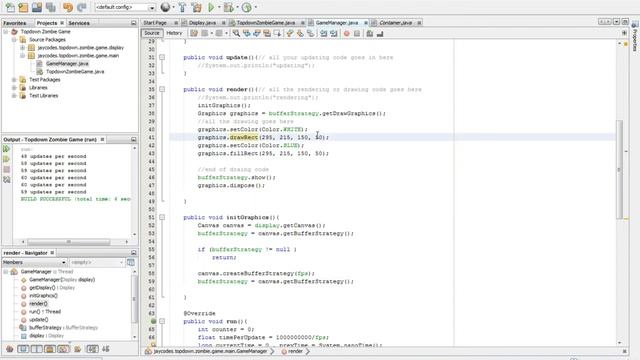The width and height of the screenshot is (640, 360).
Task: Click the Profile Project clock icon
Action: pyautogui.click(x=246, y=7)
